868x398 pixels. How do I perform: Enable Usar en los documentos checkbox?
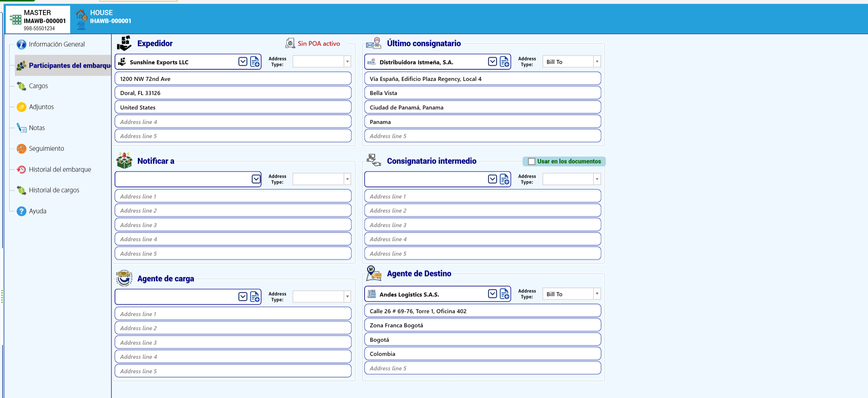coord(532,162)
